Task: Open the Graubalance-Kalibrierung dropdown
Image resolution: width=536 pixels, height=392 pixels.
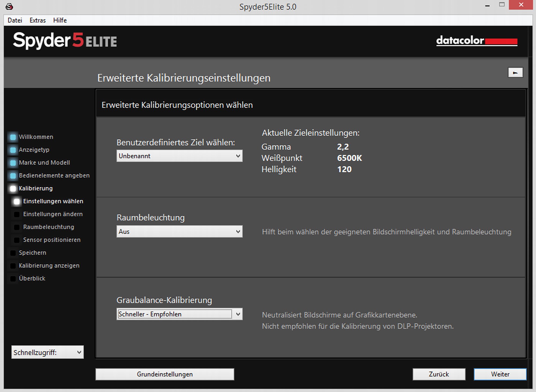Action: (x=179, y=314)
